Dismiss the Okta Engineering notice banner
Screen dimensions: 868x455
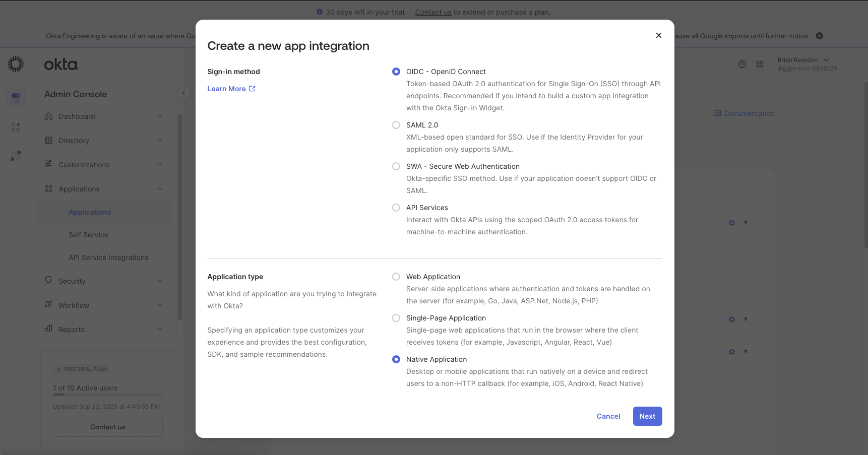pyautogui.click(x=820, y=36)
